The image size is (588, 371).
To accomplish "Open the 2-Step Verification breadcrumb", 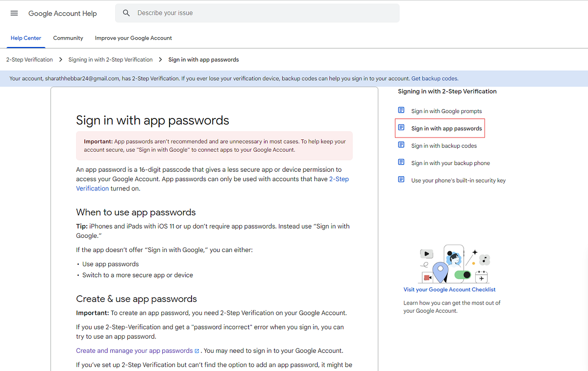I will tap(29, 59).
